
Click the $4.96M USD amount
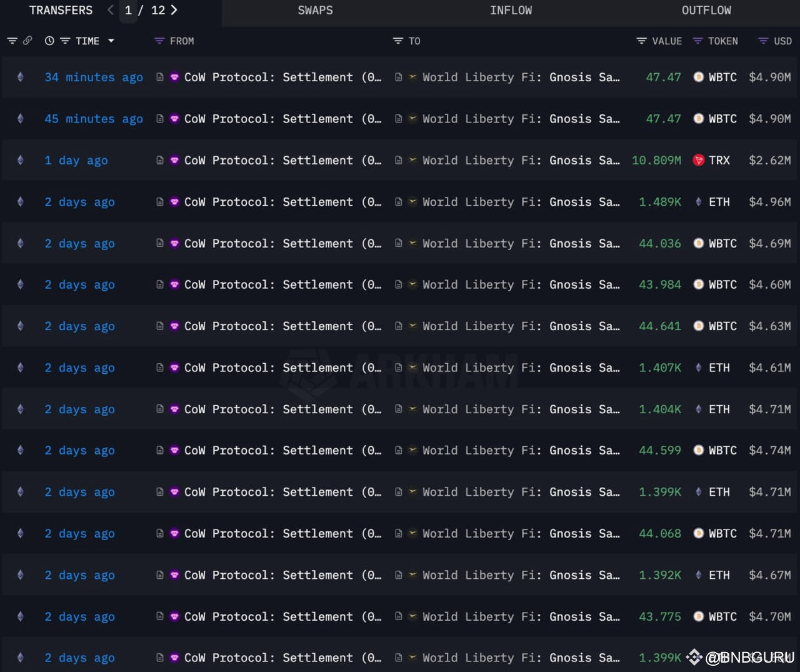(x=770, y=202)
